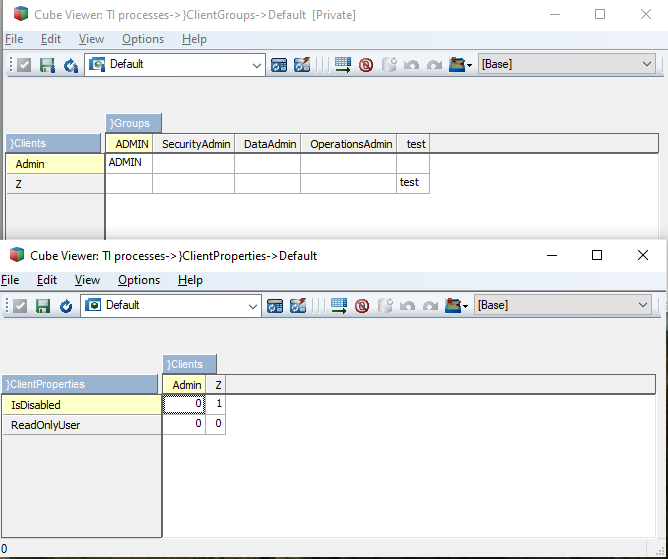Click second suppress-zeros icon in ClientProperties toolbar
Screen dimensions: 668x559
coord(297,306)
